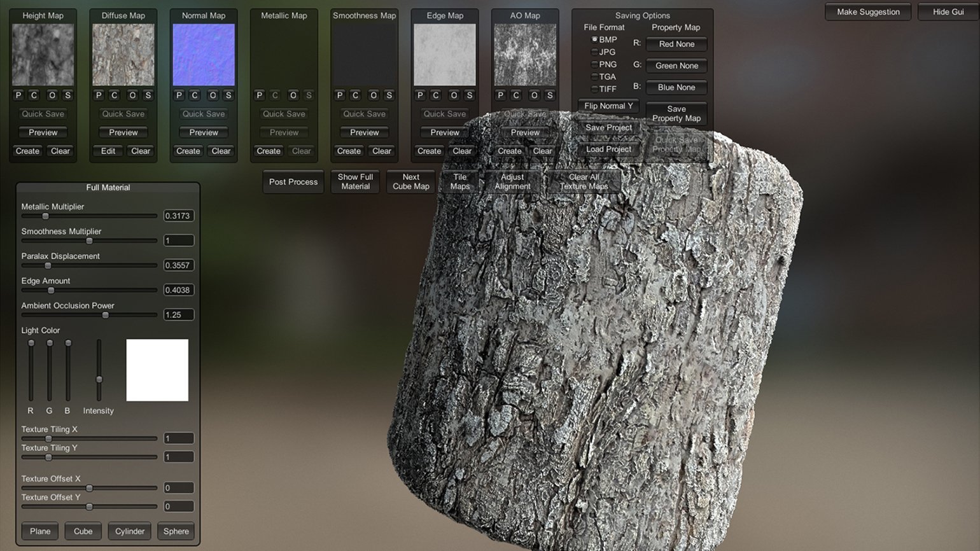Click the P button under Metallic Map
This screenshot has width=980, height=551.
[259, 95]
